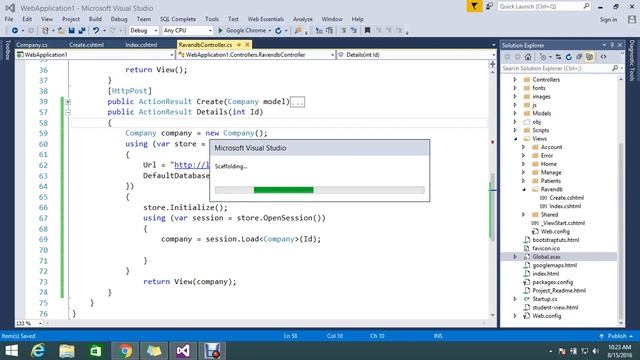640x360 pixels.
Task: Toggle Show All Files in Solution Explorer
Action: tap(589, 57)
